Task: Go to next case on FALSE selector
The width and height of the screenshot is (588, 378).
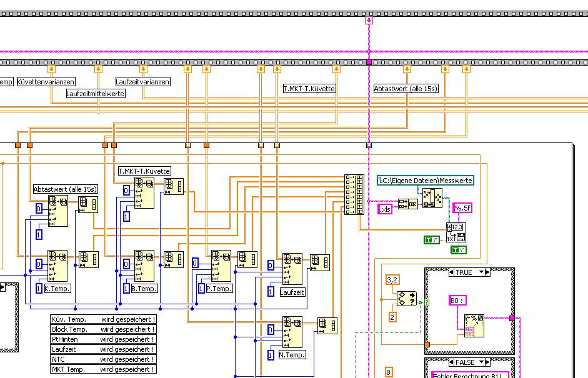Action: 487,362
